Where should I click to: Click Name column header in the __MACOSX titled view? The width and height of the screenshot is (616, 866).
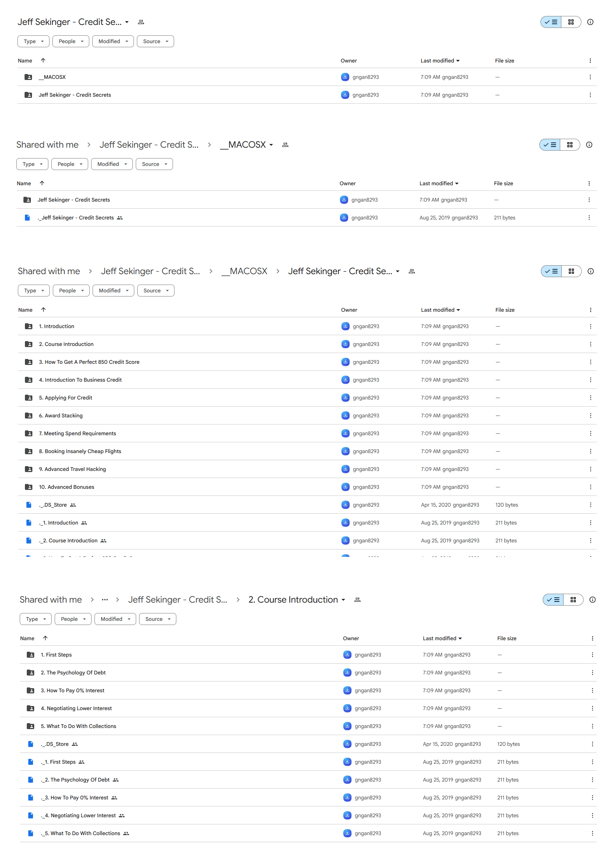(x=23, y=183)
